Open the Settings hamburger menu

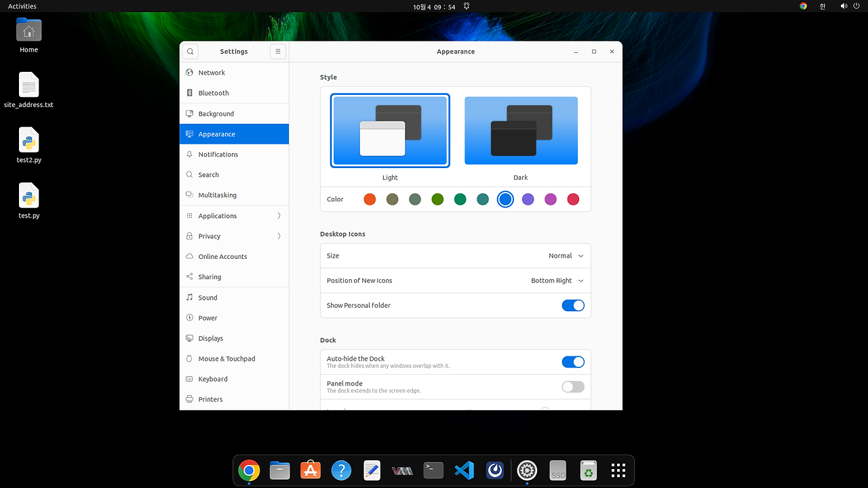277,52
